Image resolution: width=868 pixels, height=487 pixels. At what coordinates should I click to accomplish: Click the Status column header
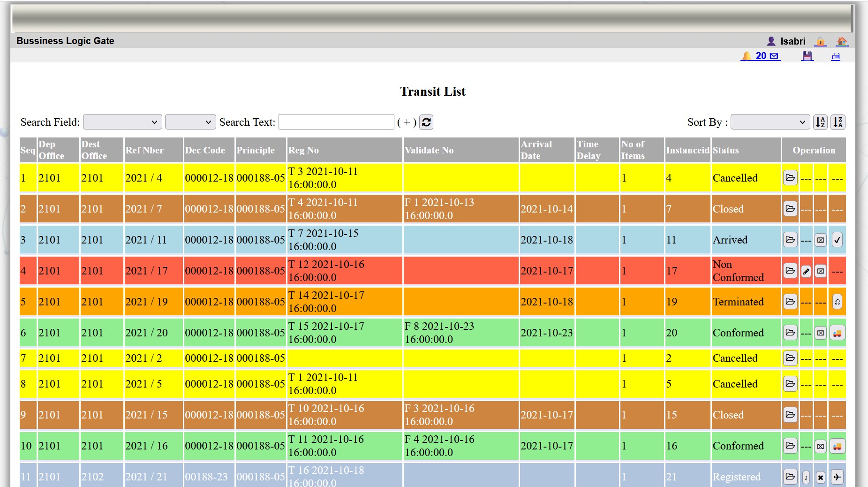[725, 150]
